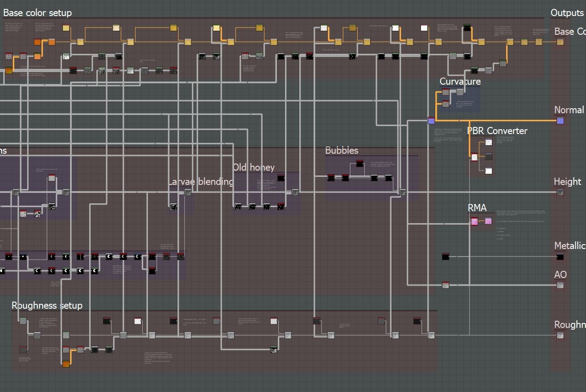This screenshot has width=586, height=392.
Task: Click the Roughness setup frame title
Action: pyautogui.click(x=47, y=306)
